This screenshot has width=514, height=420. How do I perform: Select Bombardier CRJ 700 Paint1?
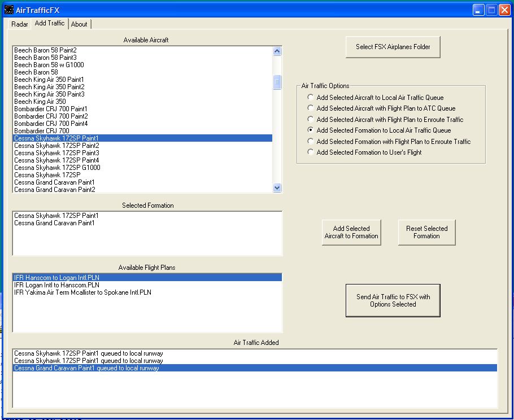coord(142,109)
